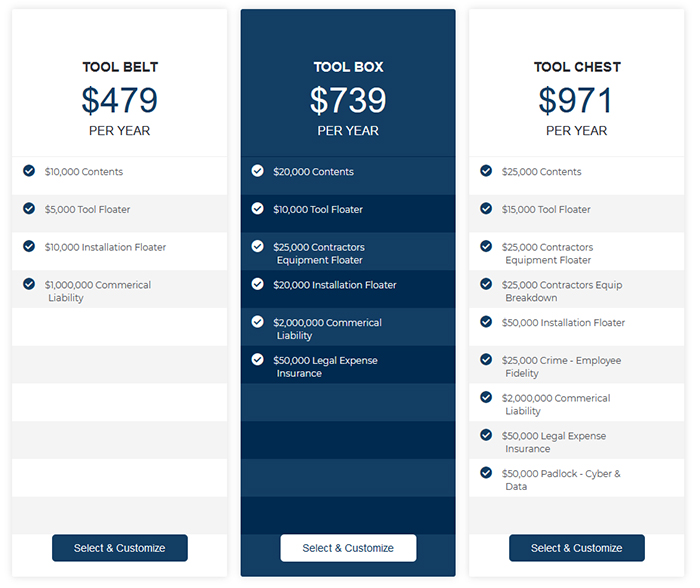Click the $739 Tool Box price

click(x=348, y=100)
